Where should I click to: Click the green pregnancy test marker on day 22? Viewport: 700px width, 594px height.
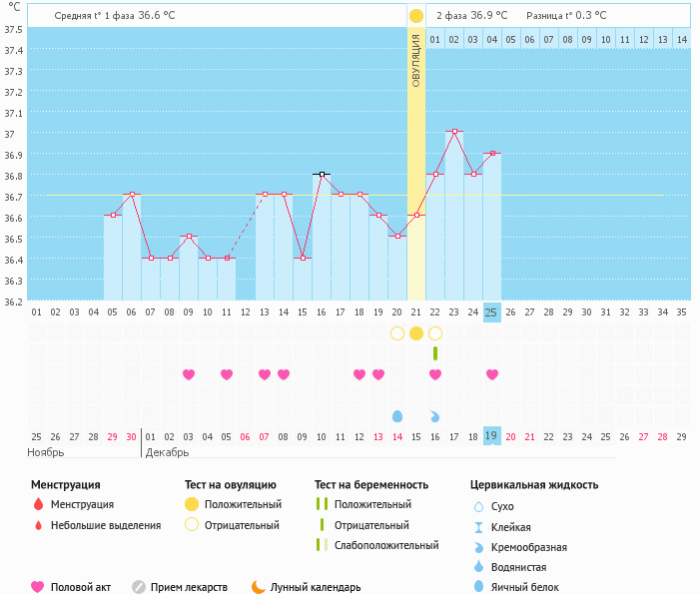tap(435, 353)
